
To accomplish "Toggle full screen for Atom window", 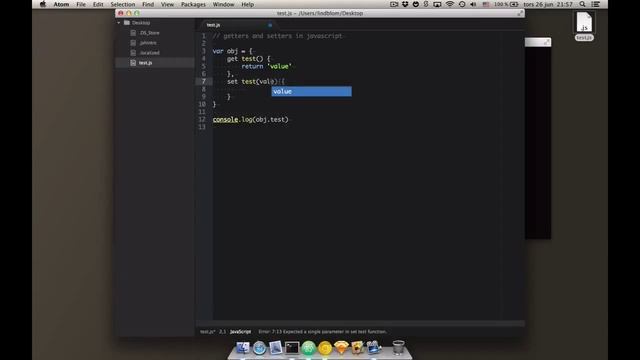I will [520, 13].
